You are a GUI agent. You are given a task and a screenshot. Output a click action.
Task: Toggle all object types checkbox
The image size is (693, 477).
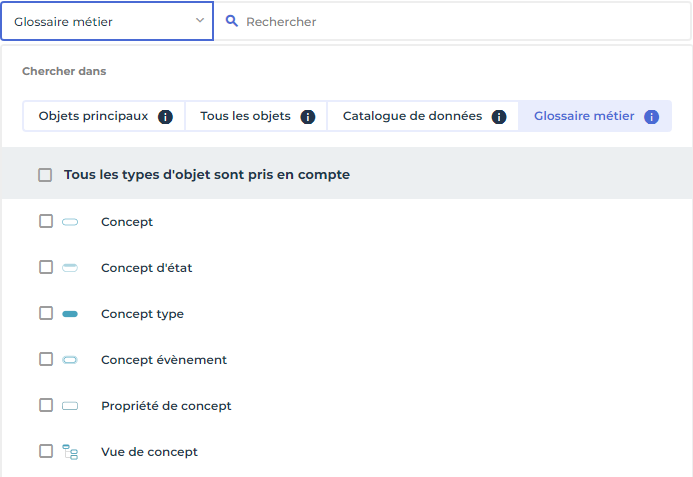click(x=45, y=175)
